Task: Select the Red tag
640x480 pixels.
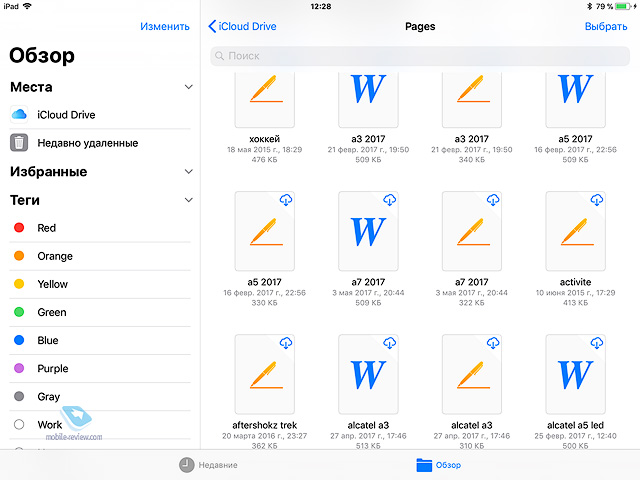Action: [x=100, y=228]
